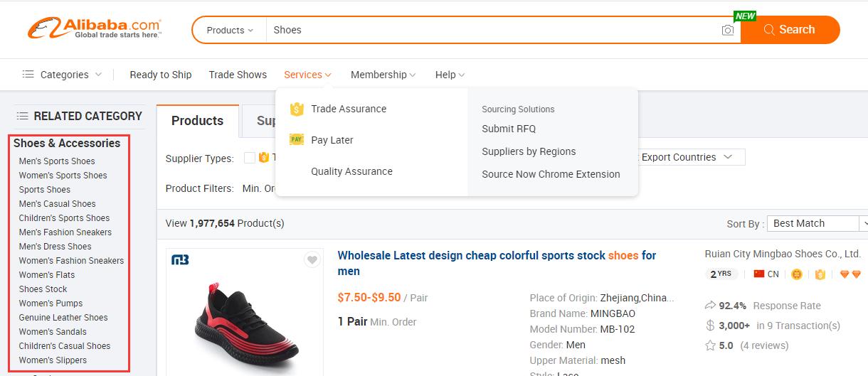Click the Pay Later icon in menu
This screenshot has width=868, height=376.
point(297,140)
